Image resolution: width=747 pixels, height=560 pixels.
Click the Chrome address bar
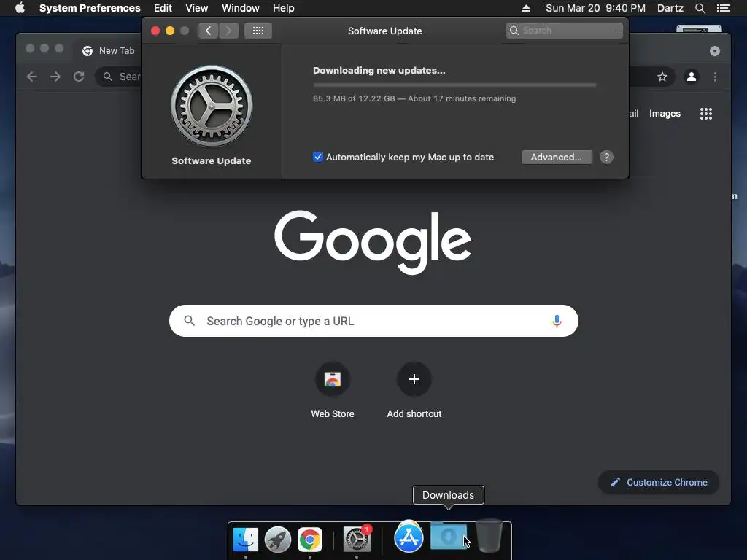tap(119, 77)
